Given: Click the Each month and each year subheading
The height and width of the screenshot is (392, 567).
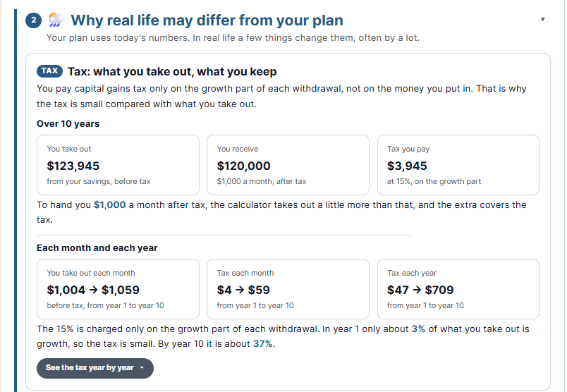Looking at the screenshot, I should (x=97, y=247).
